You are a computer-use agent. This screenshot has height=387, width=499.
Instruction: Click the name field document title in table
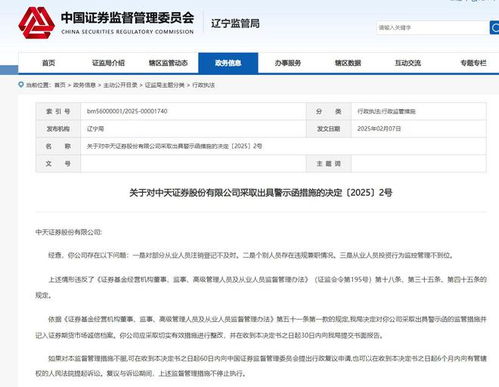[174, 146]
